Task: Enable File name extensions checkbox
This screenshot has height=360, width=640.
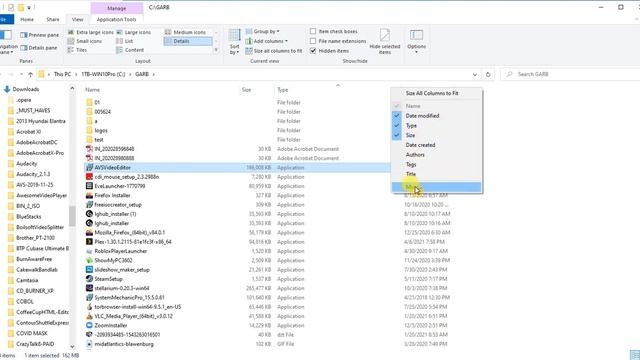Action: coord(313,41)
